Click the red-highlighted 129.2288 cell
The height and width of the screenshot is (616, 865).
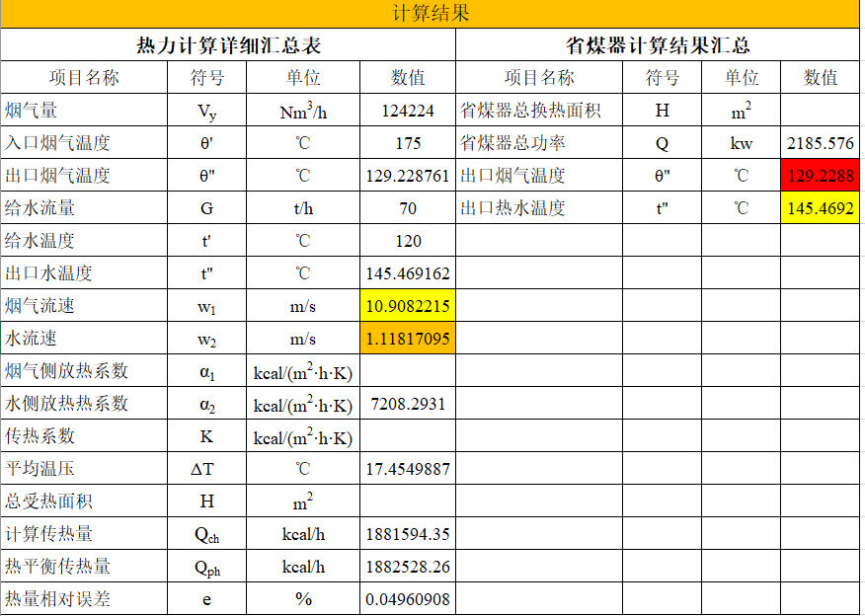(x=820, y=176)
